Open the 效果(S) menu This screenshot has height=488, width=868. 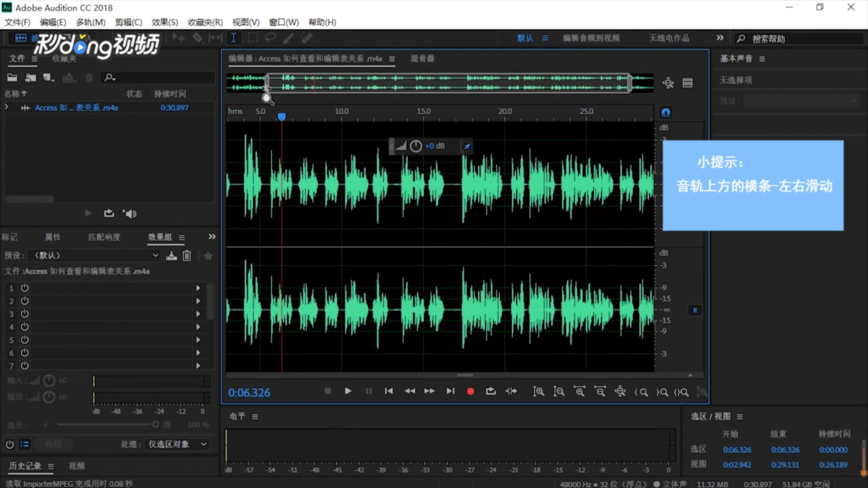click(x=165, y=22)
